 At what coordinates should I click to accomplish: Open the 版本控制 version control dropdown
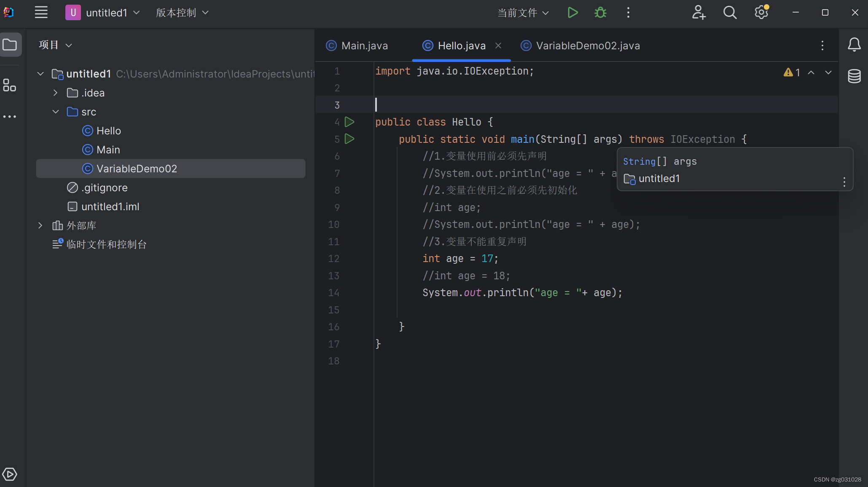point(182,13)
